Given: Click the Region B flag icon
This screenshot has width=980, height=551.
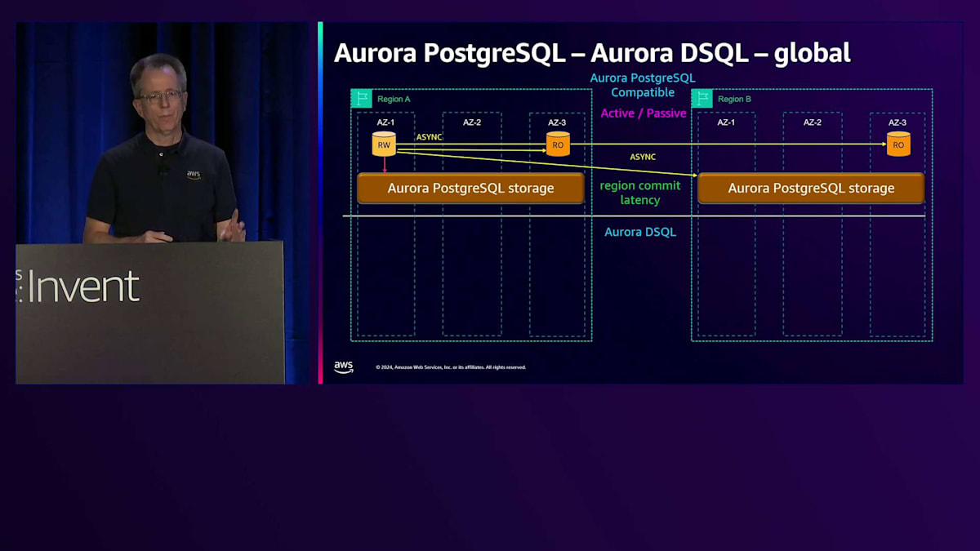Looking at the screenshot, I should click(x=702, y=99).
